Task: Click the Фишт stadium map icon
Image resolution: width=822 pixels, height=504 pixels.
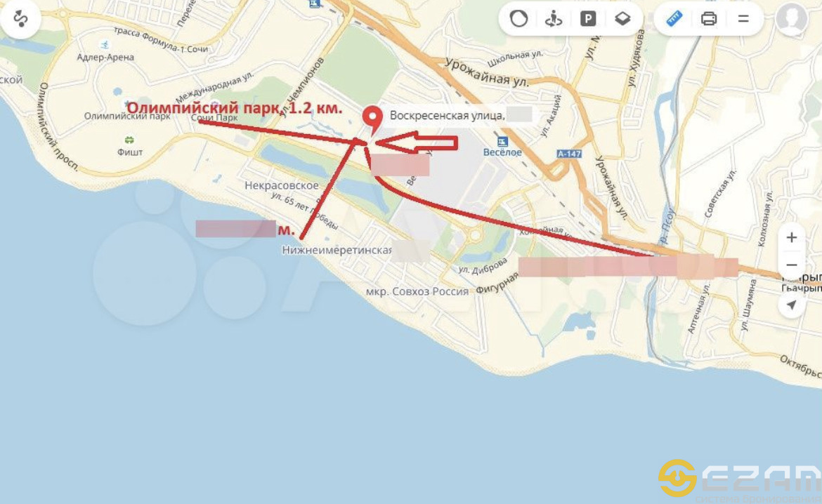Action: pyautogui.click(x=129, y=140)
